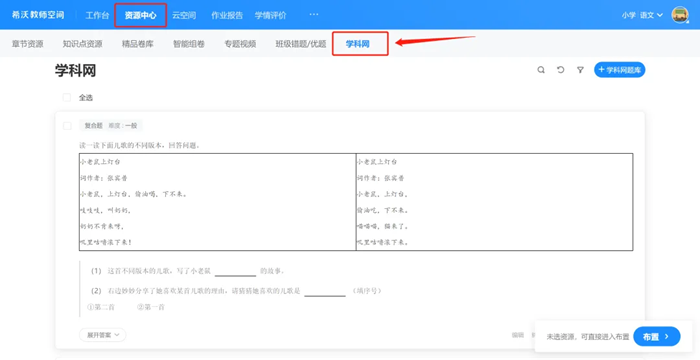Screen dimensions: 700x360
Task: Go to the 工作台 menu
Action: (97, 15)
